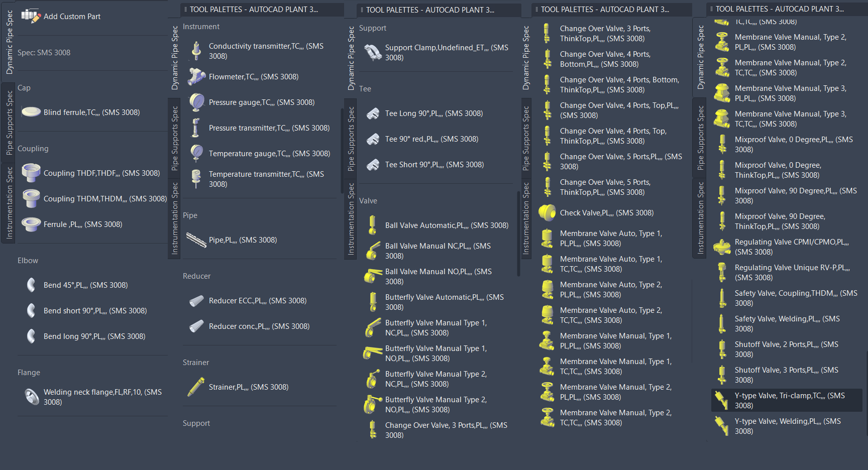Viewport: 868px width, 470px height.
Task: Pick the Reducer conc.,PL icon
Action: [196, 326]
